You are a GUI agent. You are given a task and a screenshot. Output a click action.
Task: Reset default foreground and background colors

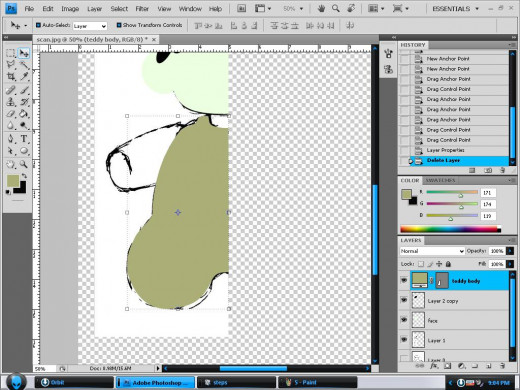pyautogui.click(x=8, y=192)
